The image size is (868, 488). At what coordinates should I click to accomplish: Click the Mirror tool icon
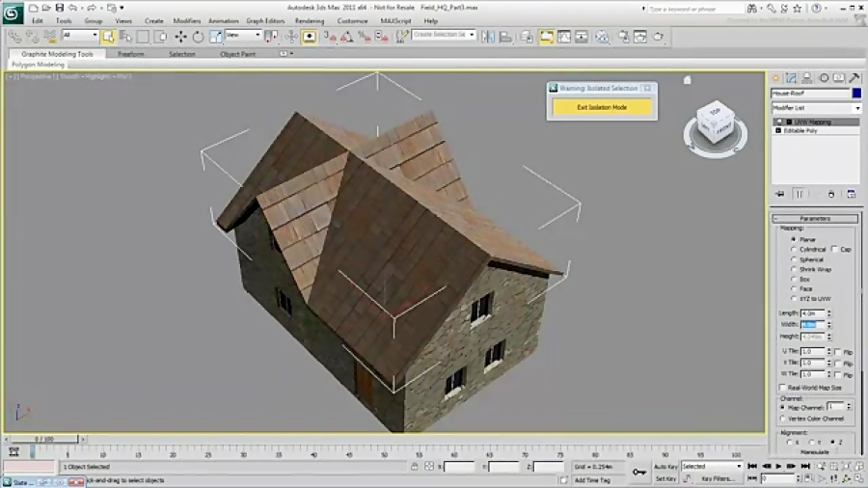(489, 37)
